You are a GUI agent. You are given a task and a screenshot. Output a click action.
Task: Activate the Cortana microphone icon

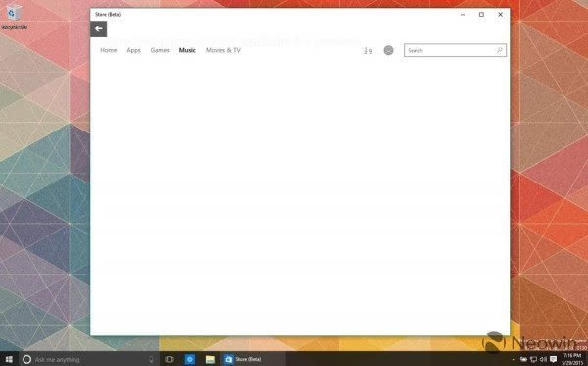click(x=151, y=359)
